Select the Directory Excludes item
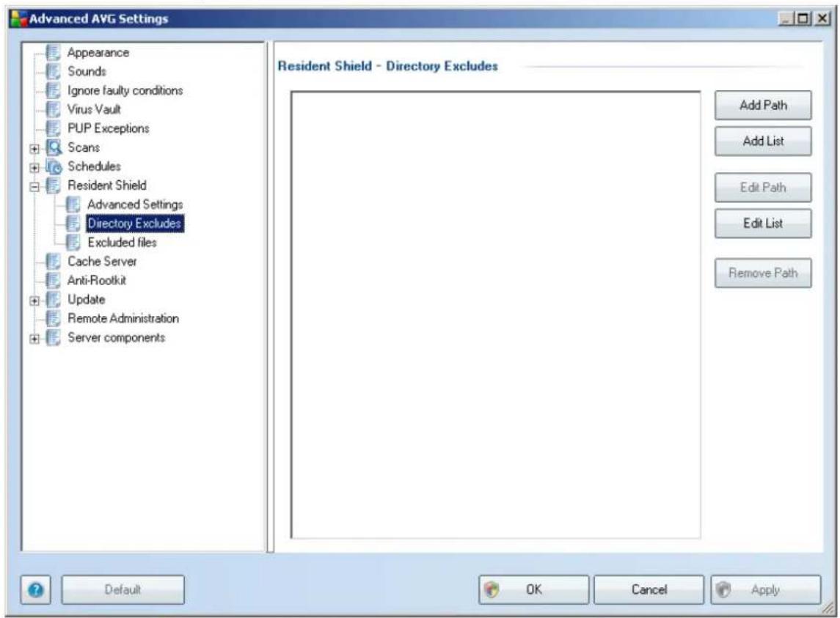Image resolution: width=840 pixels, height=618 pixels. tap(134, 224)
